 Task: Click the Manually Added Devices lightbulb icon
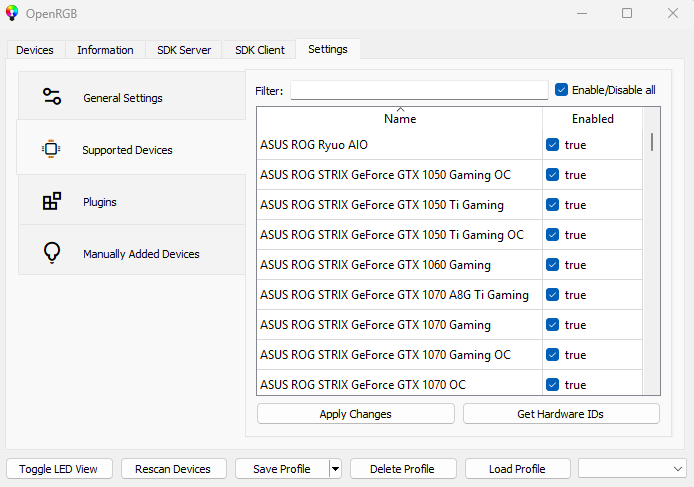click(x=52, y=253)
